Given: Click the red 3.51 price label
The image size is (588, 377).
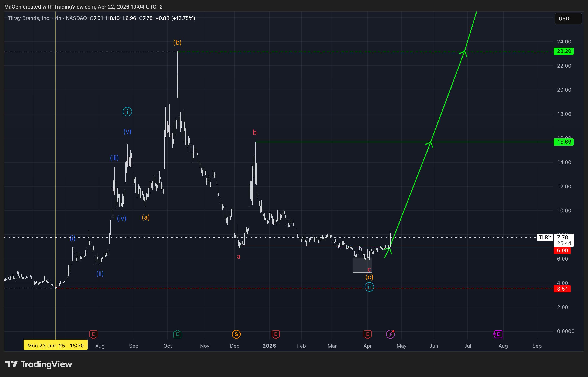Looking at the screenshot, I should [562, 289].
